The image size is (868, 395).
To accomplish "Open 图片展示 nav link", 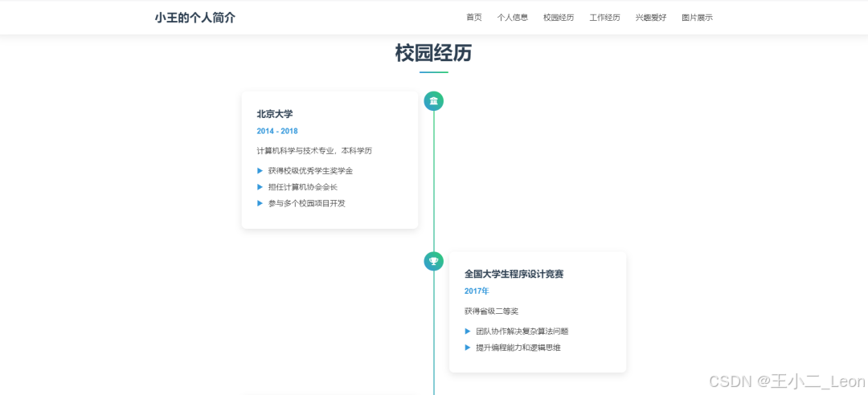I will tap(697, 18).
